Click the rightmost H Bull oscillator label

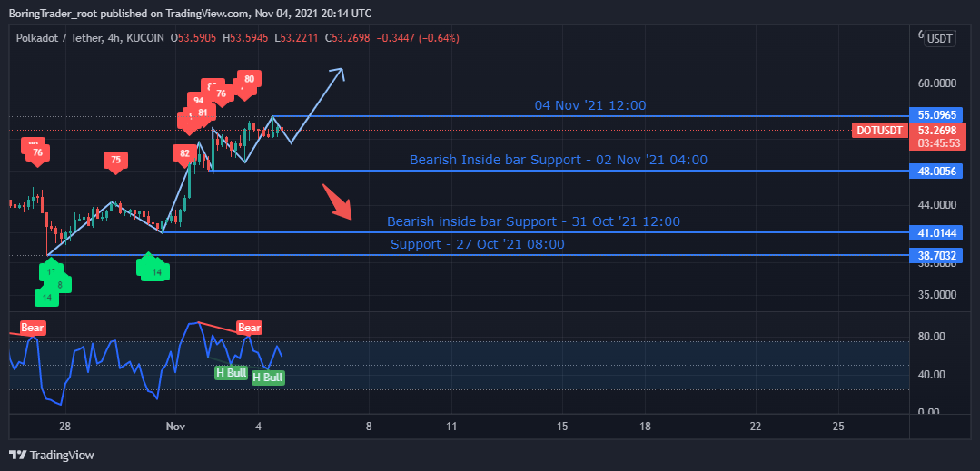pos(268,378)
